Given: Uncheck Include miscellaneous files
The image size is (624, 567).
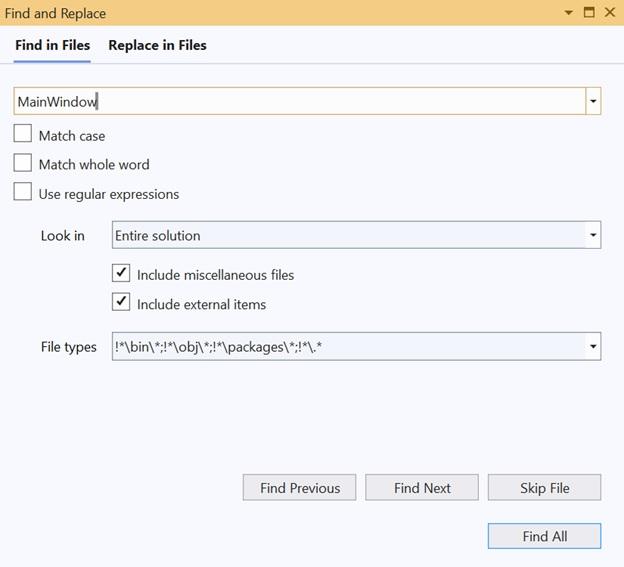Looking at the screenshot, I should pyautogui.click(x=121, y=273).
